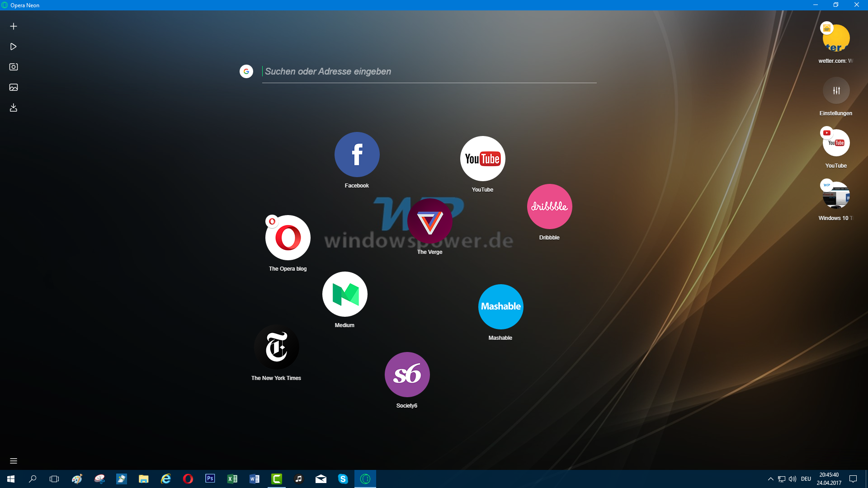Show hidden system tray icons
This screenshot has width=868, height=488.
pyautogui.click(x=771, y=479)
